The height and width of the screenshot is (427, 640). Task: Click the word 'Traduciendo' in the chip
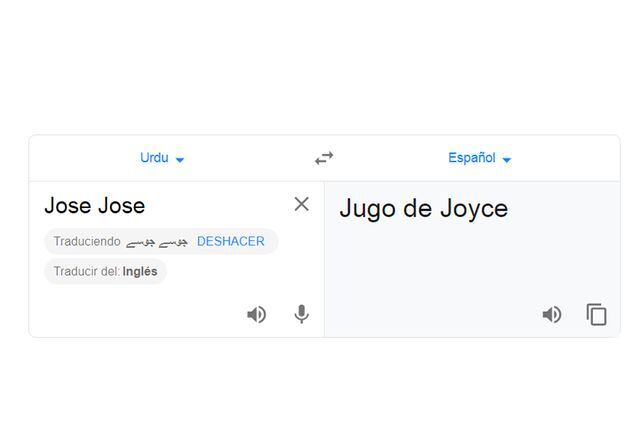[87, 241]
